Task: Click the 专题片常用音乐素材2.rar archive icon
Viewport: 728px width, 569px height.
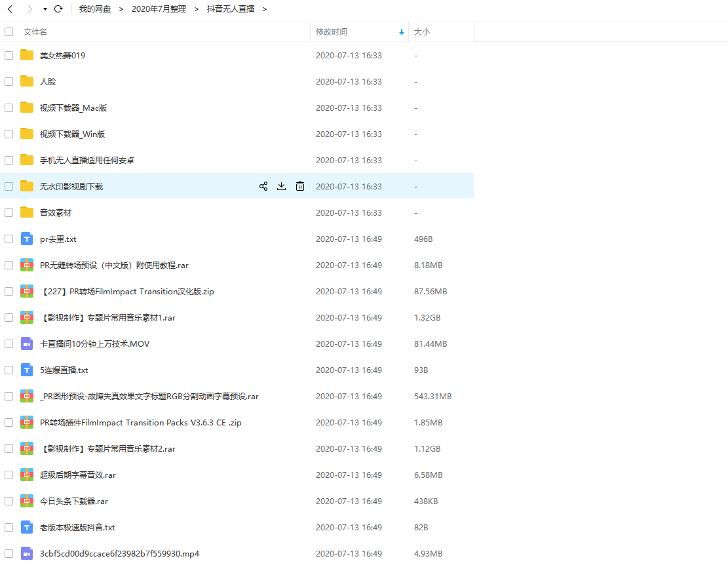Action: 27,448
